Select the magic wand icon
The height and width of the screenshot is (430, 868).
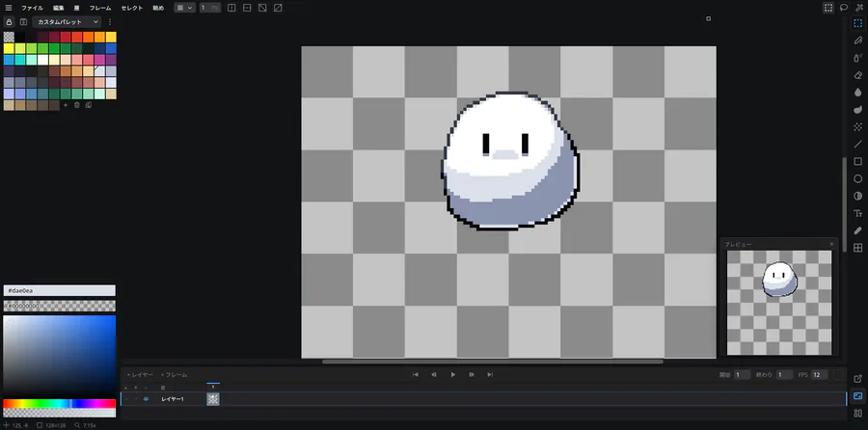859,8
